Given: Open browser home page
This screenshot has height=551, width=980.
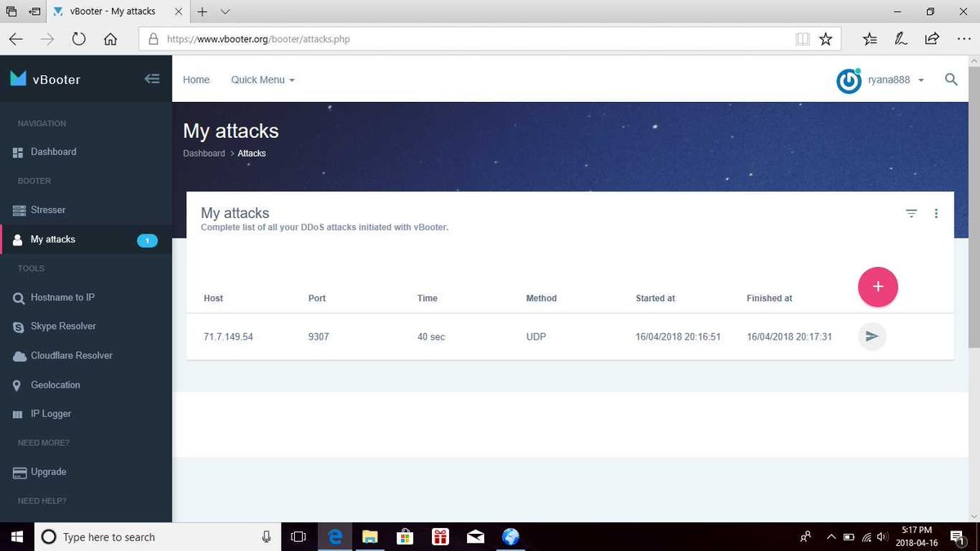Looking at the screenshot, I should click(110, 38).
